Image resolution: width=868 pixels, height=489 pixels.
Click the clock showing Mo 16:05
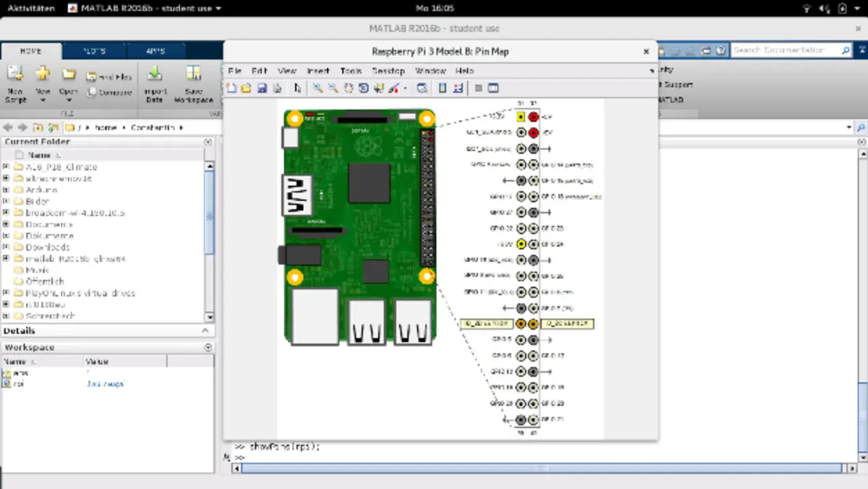click(434, 8)
